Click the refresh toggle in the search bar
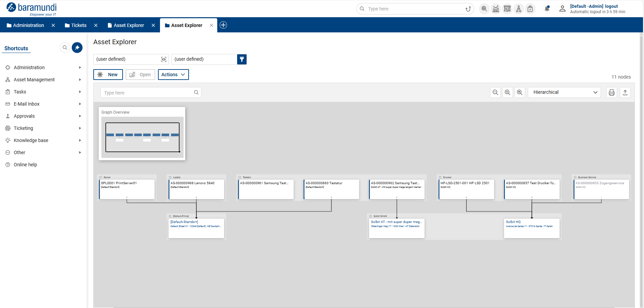Image resolution: width=644 pixels, height=308 pixels. point(468,9)
